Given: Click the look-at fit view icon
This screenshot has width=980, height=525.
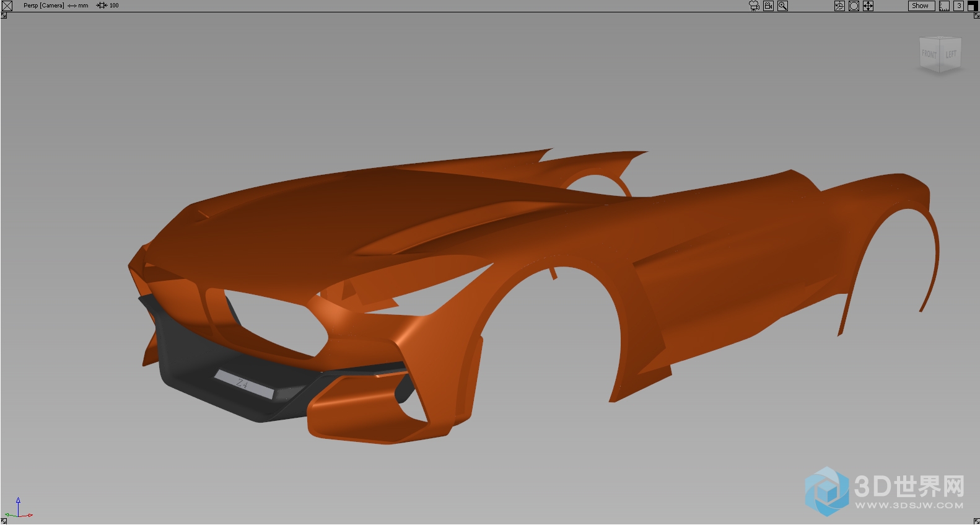Looking at the screenshot, I should point(854,6).
